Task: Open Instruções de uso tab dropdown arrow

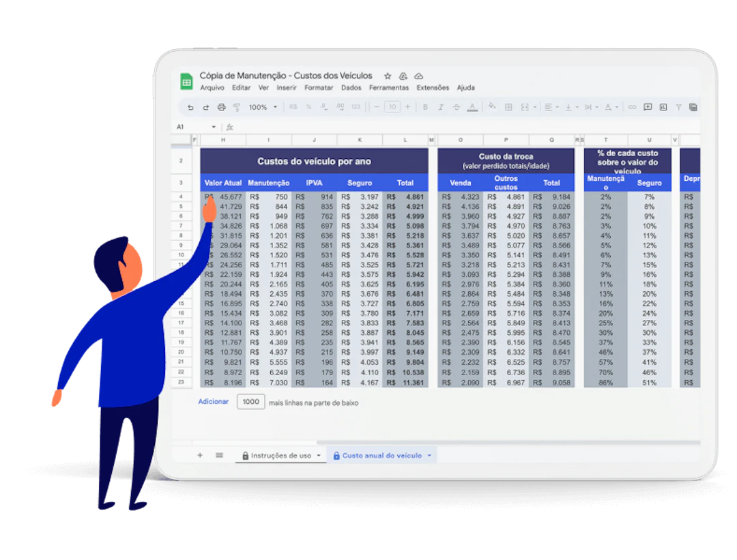Action: coord(319,456)
